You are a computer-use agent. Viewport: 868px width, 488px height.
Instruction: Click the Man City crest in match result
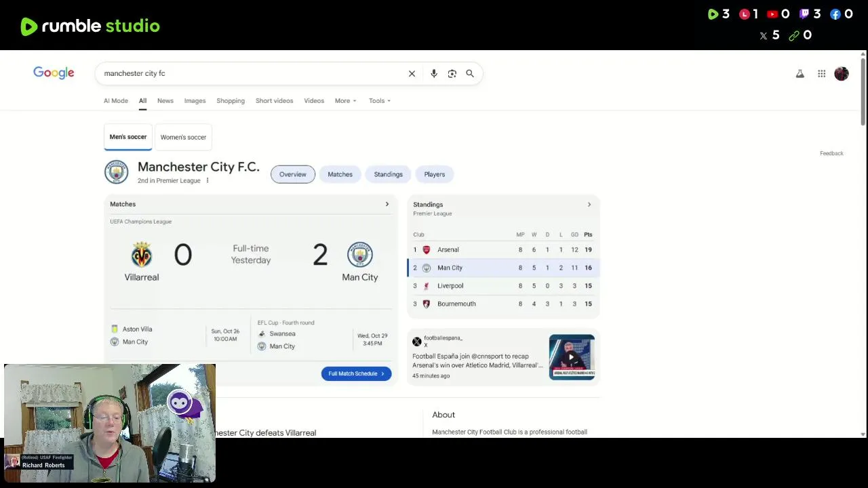point(360,255)
